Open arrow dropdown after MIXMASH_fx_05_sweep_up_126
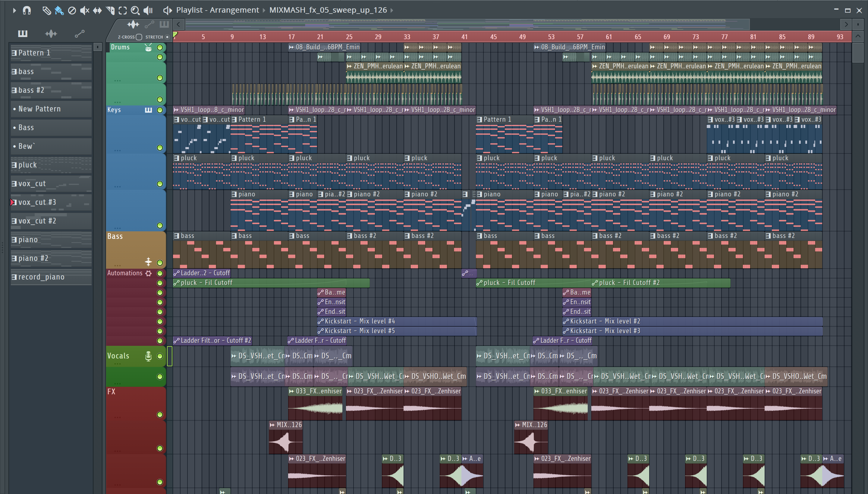The image size is (868, 494). (392, 11)
